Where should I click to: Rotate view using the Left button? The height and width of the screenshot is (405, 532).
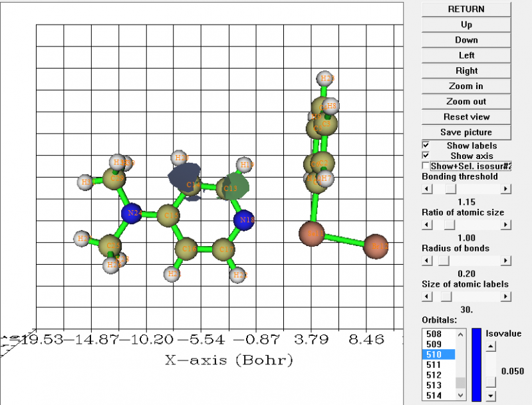[x=466, y=55]
